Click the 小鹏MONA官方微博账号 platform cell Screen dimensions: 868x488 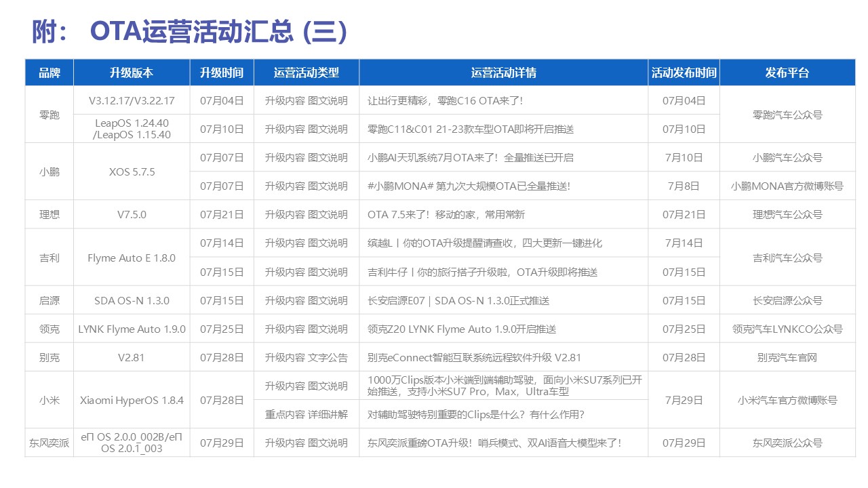pyautogui.click(x=787, y=186)
